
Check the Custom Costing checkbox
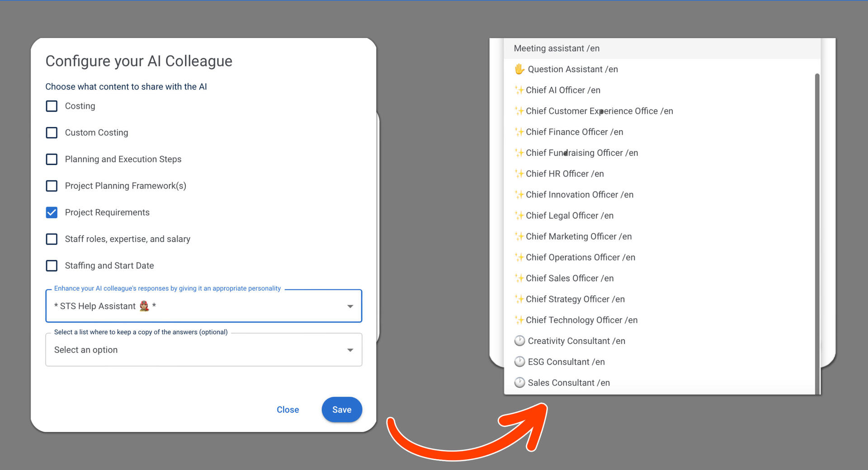[x=52, y=133]
